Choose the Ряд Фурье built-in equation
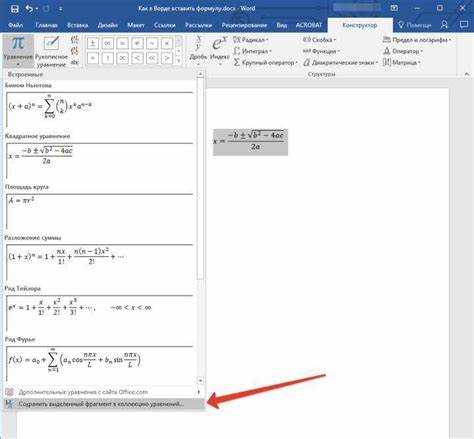This screenshot has height=439, width=474. (100, 363)
